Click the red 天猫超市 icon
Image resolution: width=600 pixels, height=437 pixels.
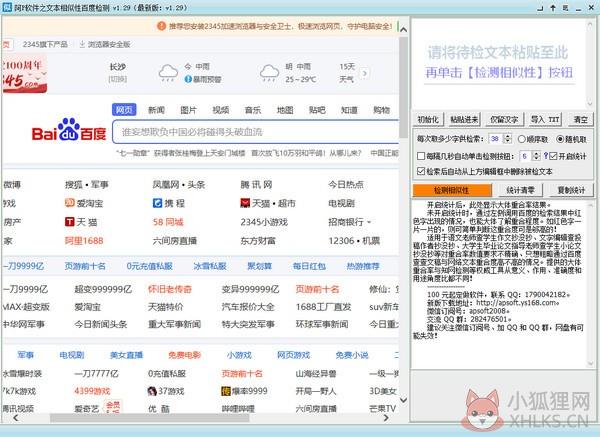click(x=245, y=203)
